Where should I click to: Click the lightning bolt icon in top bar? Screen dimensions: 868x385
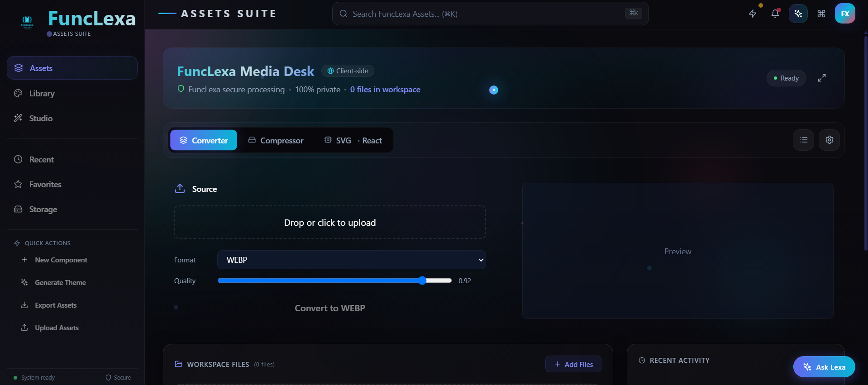pyautogui.click(x=753, y=14)
